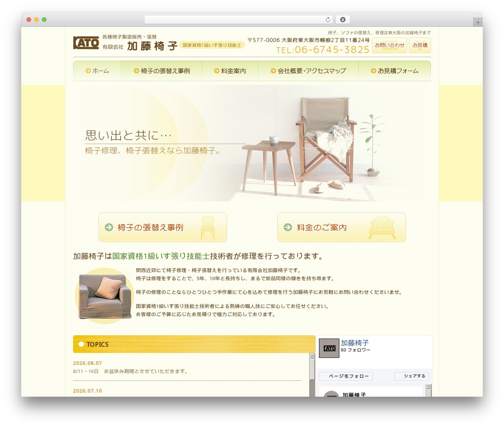Click the arrow icon beside 会社概要・アクセスマップ
Viewport: 504px width, 427px height.
[x=273, y=71]
